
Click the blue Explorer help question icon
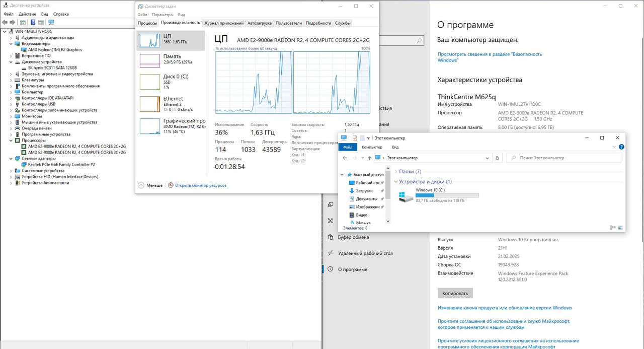tap(621, 147)
